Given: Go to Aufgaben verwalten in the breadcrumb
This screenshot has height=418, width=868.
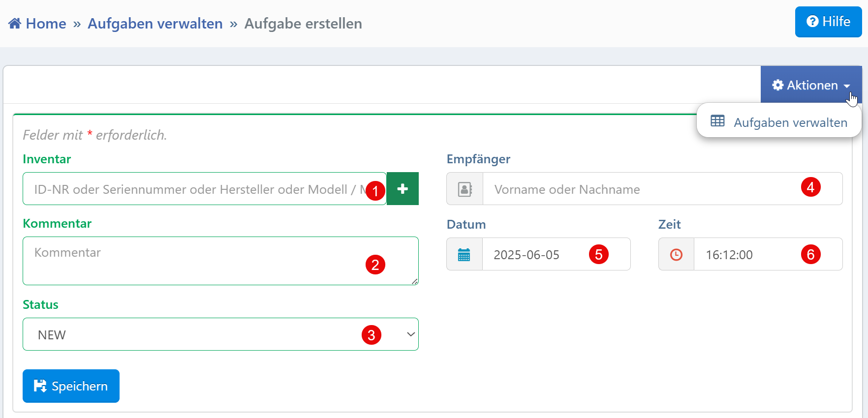Looking at the screenshot, I should coord(155,24).
